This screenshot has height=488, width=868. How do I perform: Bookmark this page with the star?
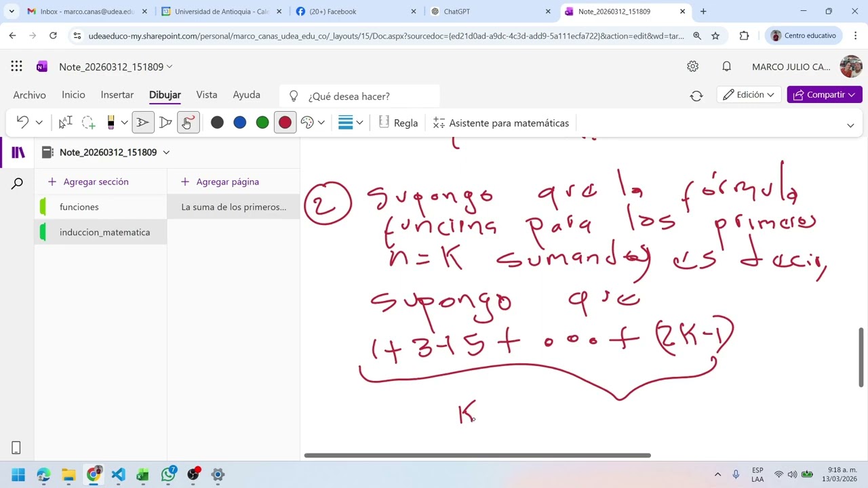(715, 36)
